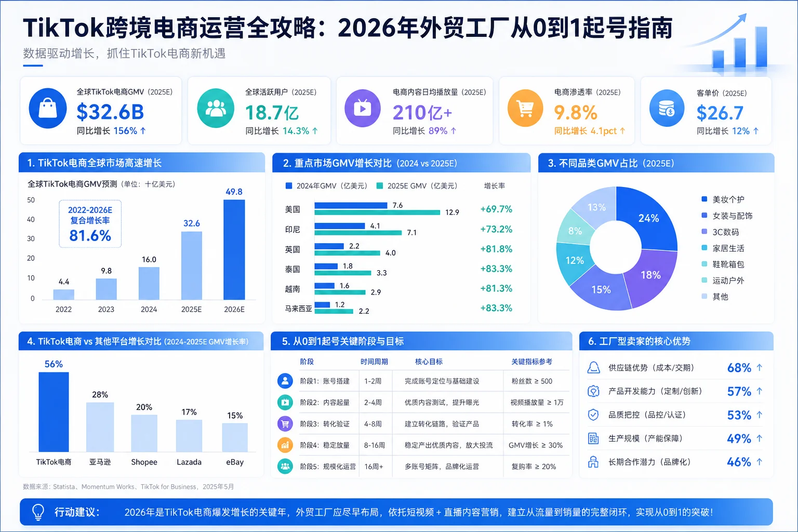
Task: Click the 阶段1 账号搭建 person icon
Action: [x=285, y=381]
